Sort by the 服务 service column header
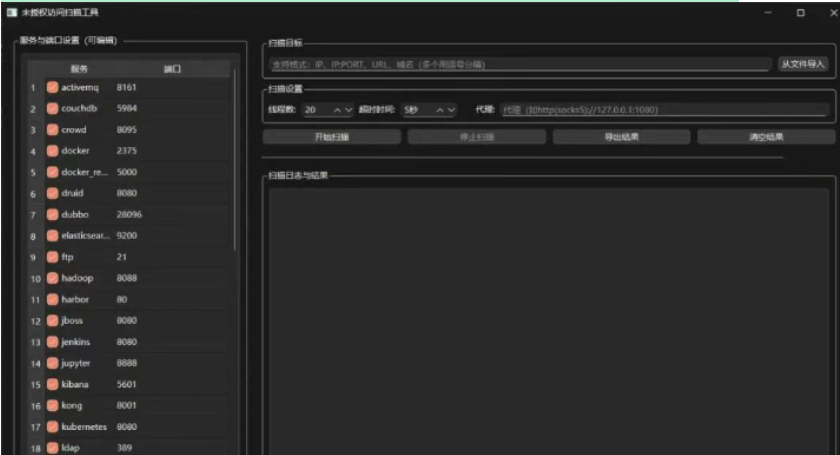840x455 pixels. (79, 69)
